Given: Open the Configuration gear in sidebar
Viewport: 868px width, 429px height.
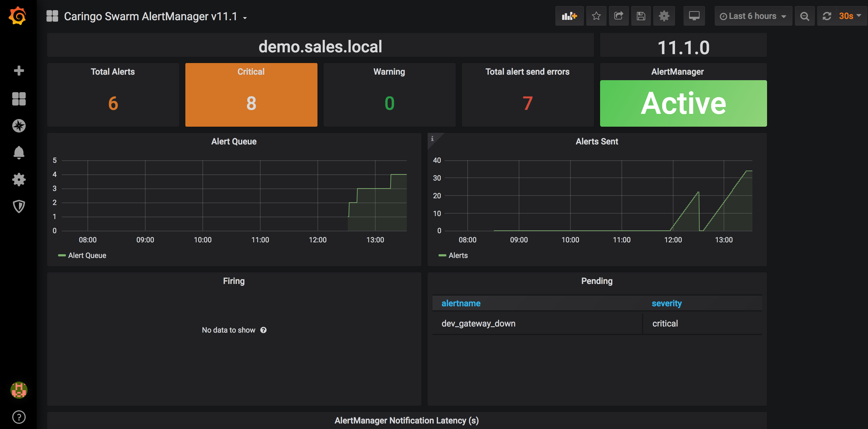Looking at the screenshot, I should [19, 180].
